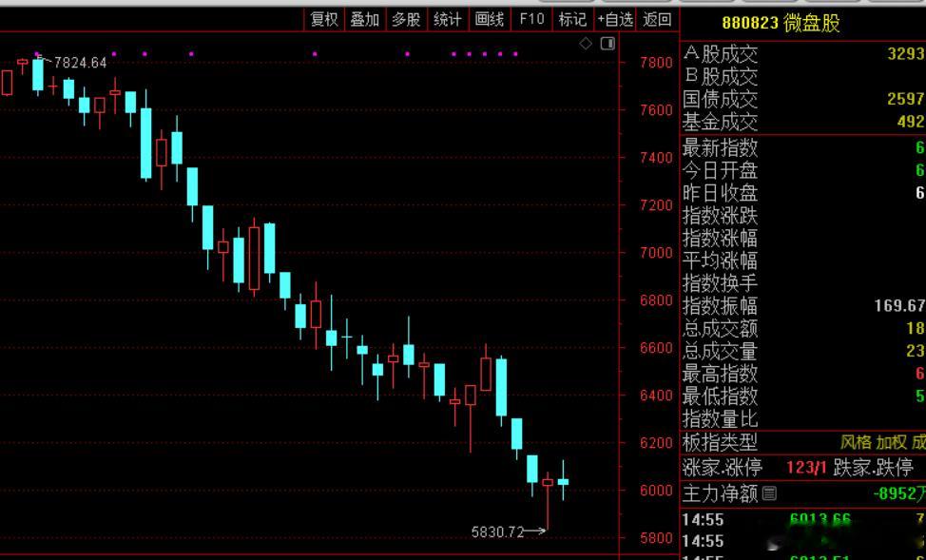Click the 标记 mark button

tap(572, 20)
